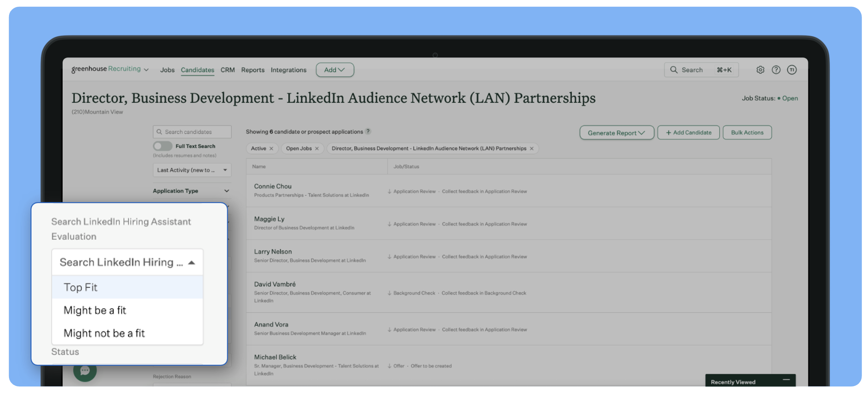
Task: Collapse the Search LinkedIn Hiring dropdown
Action: (192, 262)
